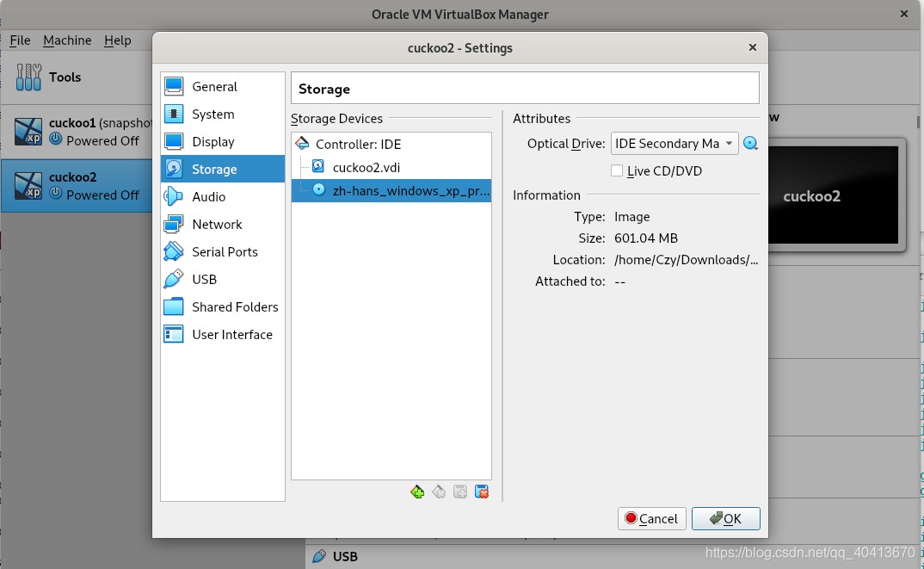Open the Machine menu
924x569 pixels.
coord(67,40)
